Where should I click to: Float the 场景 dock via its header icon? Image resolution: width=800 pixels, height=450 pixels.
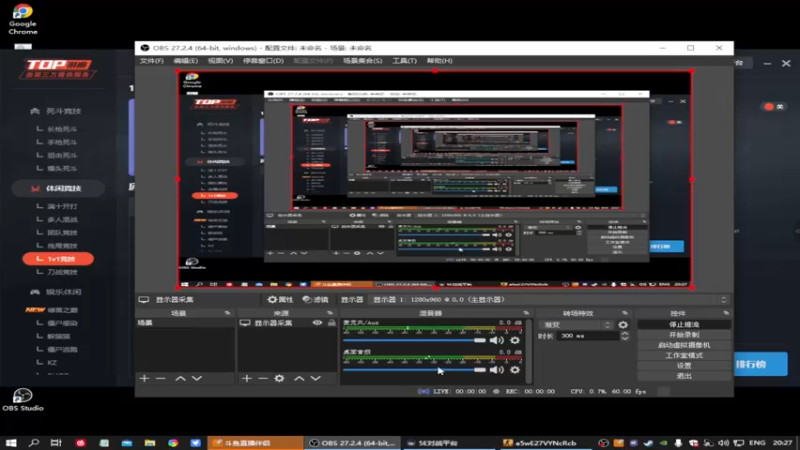227,313
